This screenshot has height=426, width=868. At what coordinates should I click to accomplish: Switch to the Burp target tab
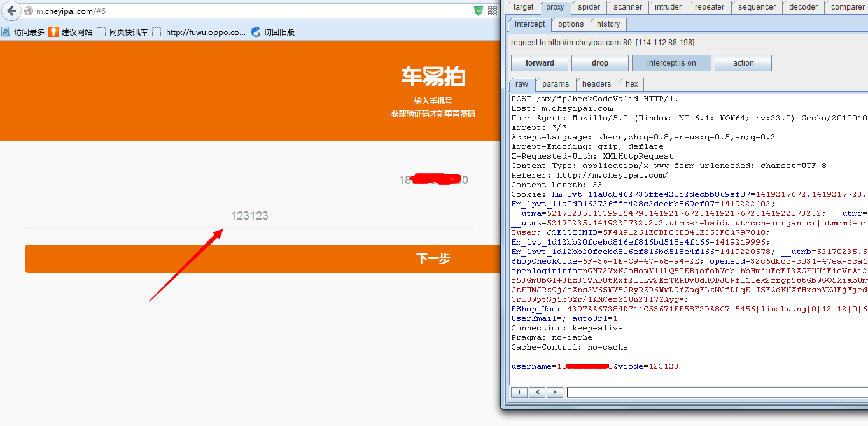click(523, 7)
